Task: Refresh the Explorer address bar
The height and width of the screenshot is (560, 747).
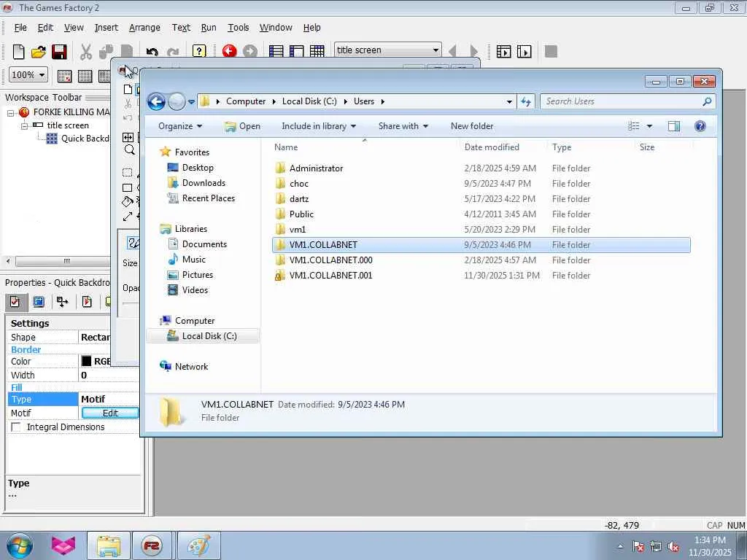Action: [526, 101]
